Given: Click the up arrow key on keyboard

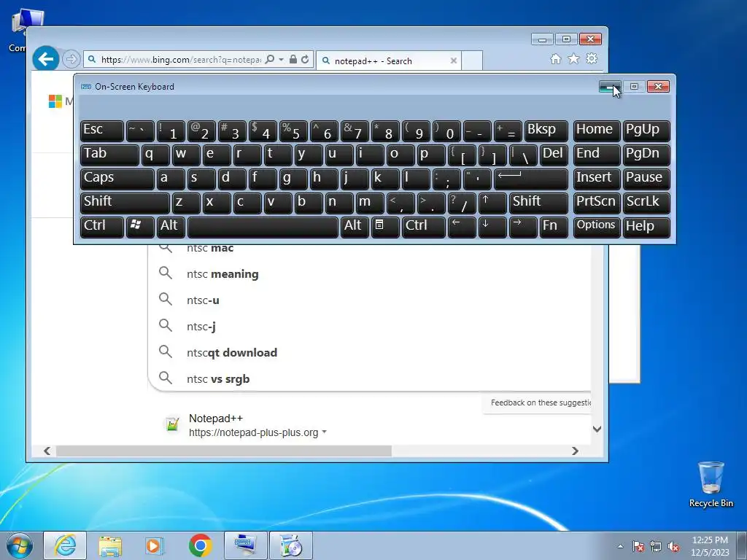Looking at the screenshot, I should pos(492,203).
